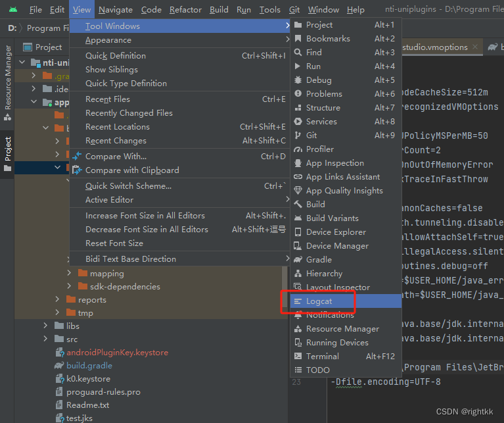Open the Project vertical side tab
The width and height of the screenshot is (504, 423).
(x=7, y=154)
